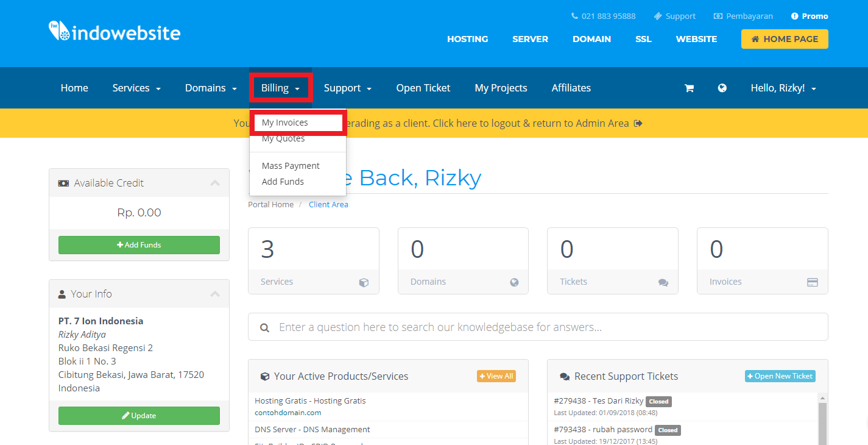The height and width of the screenshot is (445, 868).
Task: Expand the Services dropdown menu
Action: (136, 88)
